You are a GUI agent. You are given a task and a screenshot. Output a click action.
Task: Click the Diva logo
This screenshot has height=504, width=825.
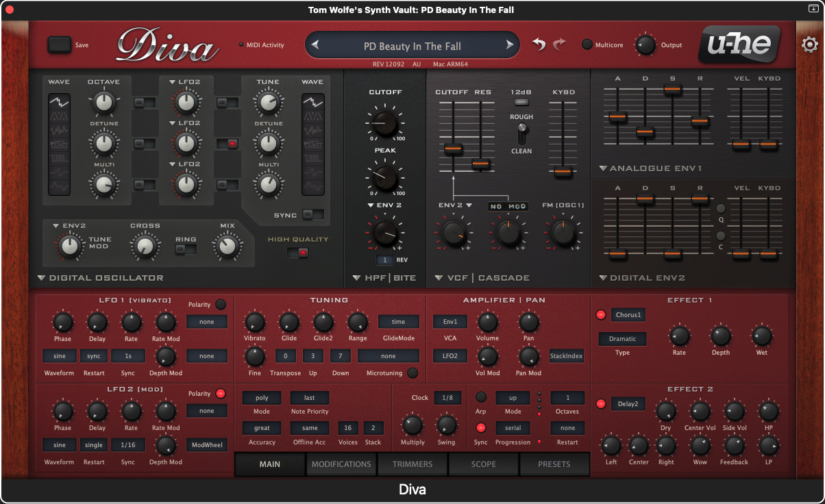[x=167, y=46]
